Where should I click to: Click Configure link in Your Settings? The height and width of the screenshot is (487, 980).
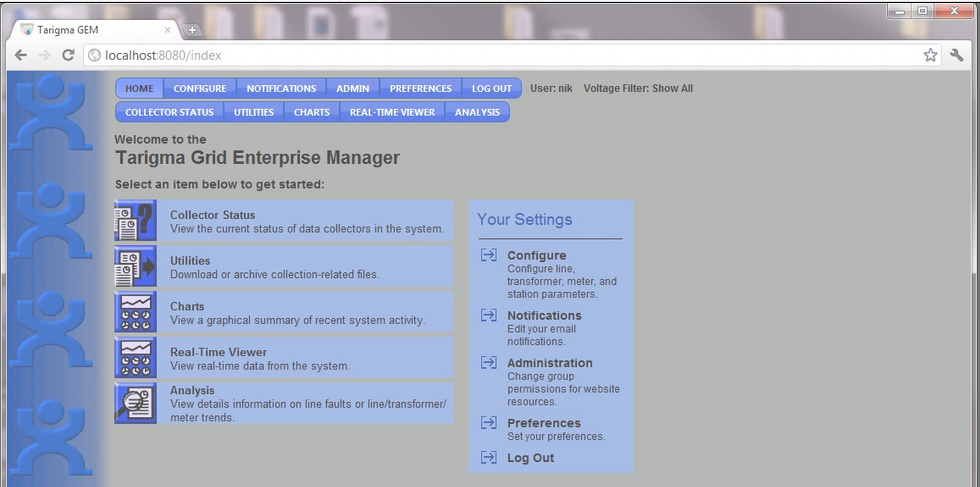536,255
